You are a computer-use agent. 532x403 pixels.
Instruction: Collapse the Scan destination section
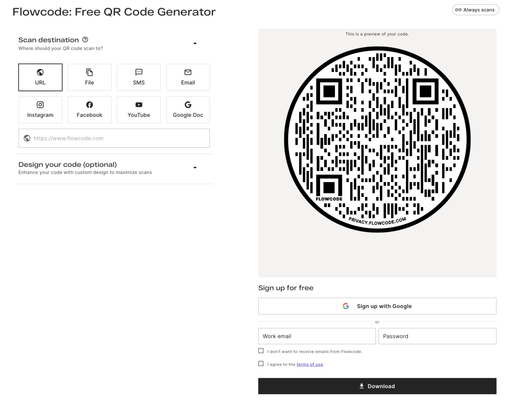click(195, 43)
